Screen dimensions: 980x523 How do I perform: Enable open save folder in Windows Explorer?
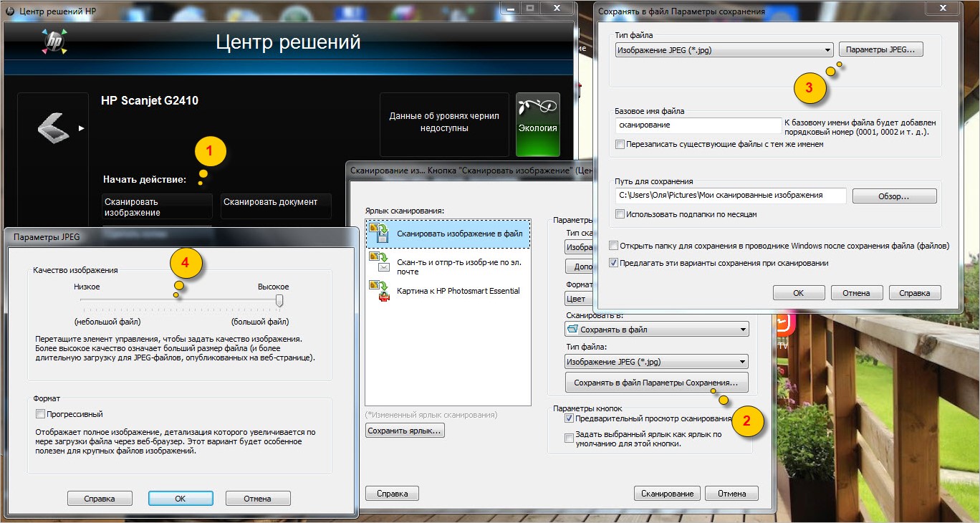click(613, 245)
